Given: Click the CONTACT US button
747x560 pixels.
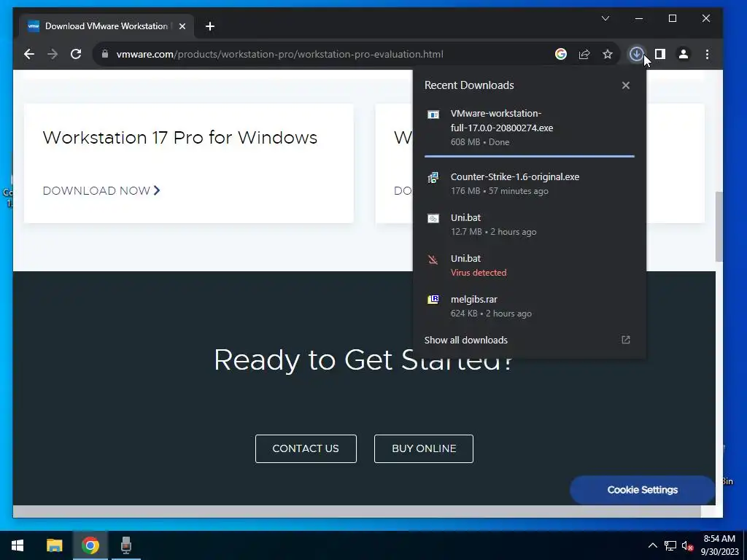Looking at the screenshot, I should pos(306,448).
